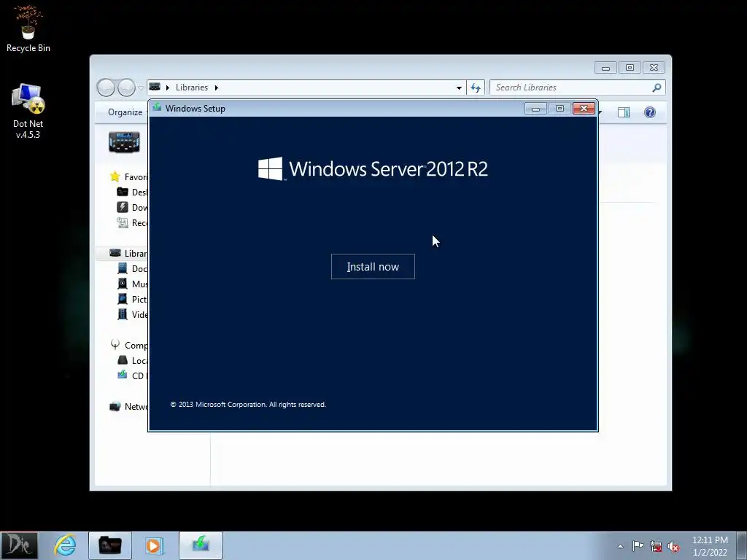Image resolution: width=747 pixels, height=560 pixels.
Task: Click the Forward button in Libraries window
Action: coord(126,87)
